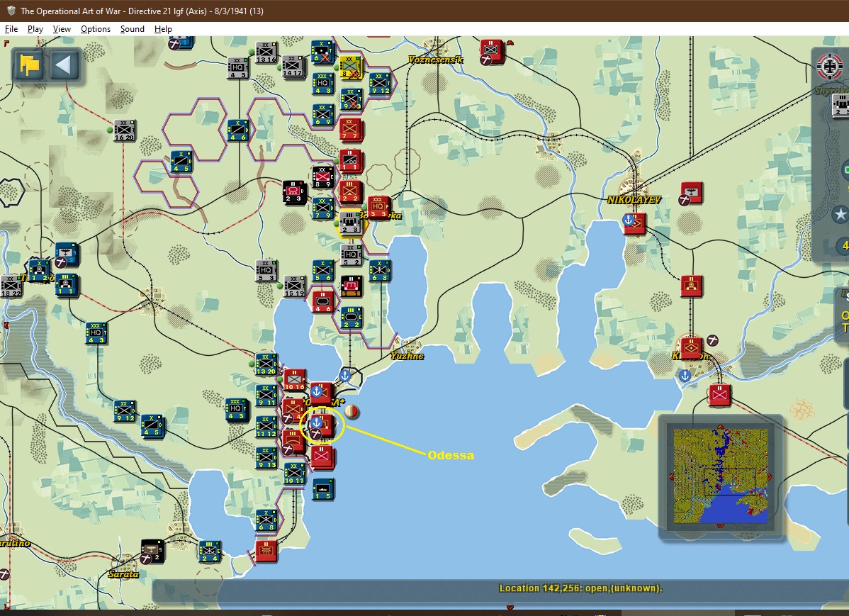
Task: Select blue infantry division 11 12
Action: click(266, 426)
